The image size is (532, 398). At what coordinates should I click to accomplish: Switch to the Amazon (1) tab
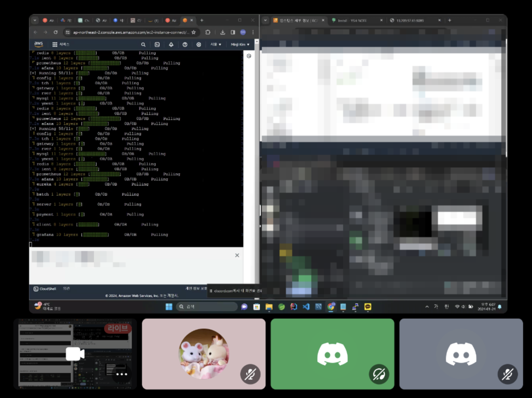coord(153,20)
